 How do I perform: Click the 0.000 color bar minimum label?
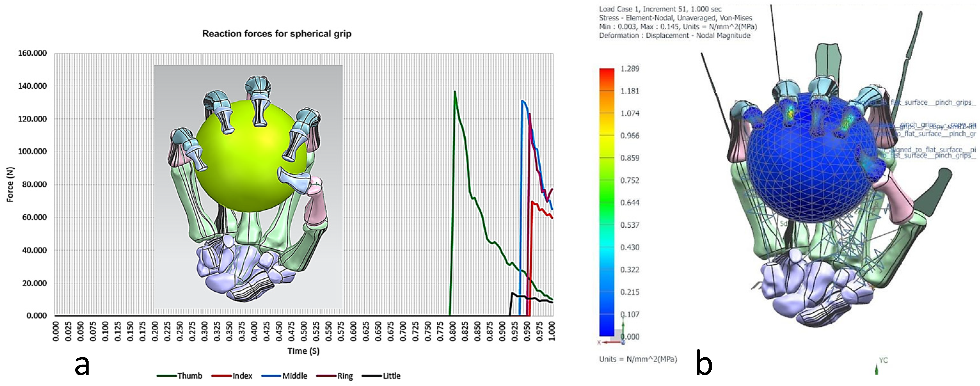pos(630,336)
